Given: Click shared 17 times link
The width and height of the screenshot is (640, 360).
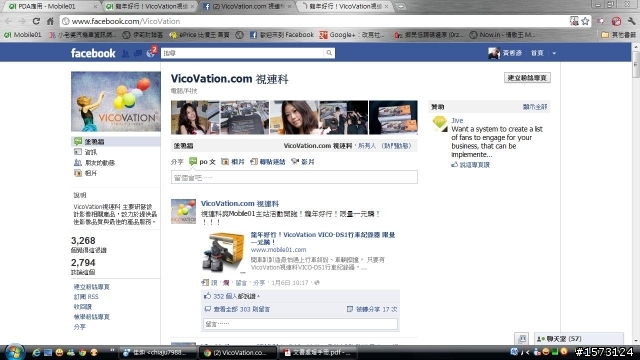Looking at the screenshot, I should [x=376, y=309].
